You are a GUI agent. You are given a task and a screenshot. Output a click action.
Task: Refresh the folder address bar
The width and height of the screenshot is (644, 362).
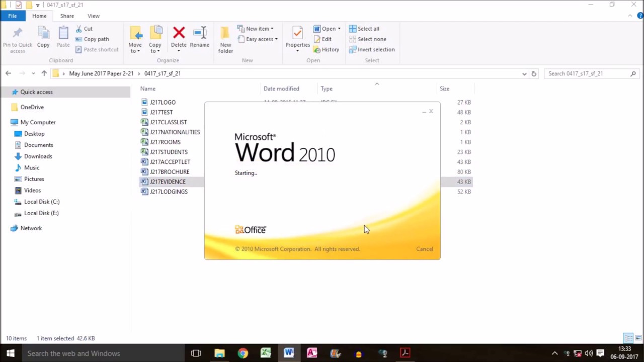[x=534, y=73]
